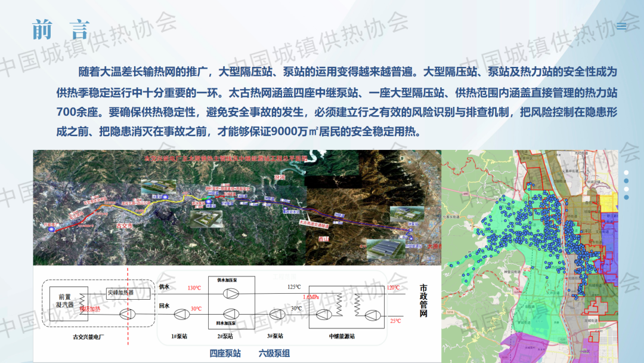Viewport: 644px width, 363px height.
Task: Click the 前言 slide title
Action: coord(61,29)
